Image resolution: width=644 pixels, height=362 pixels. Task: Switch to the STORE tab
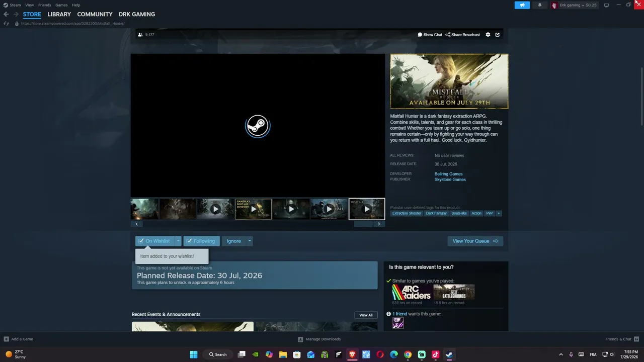[32, 14]
